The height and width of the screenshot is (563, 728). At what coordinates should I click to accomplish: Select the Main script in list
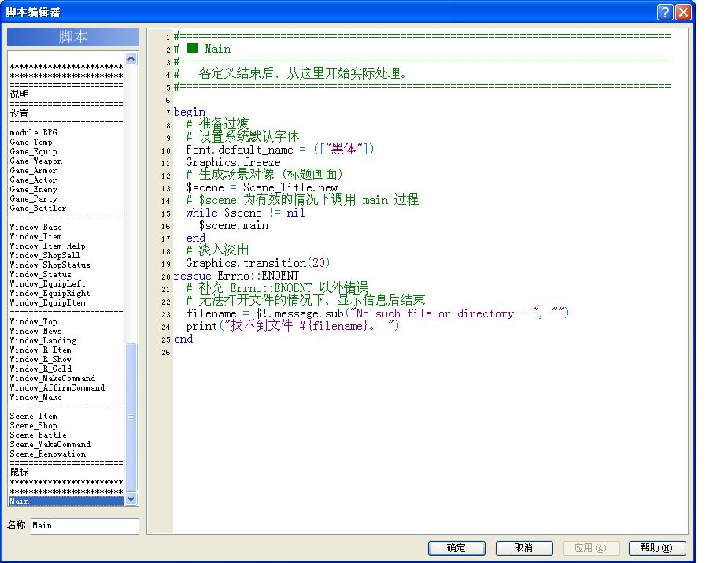click(66, 502)
